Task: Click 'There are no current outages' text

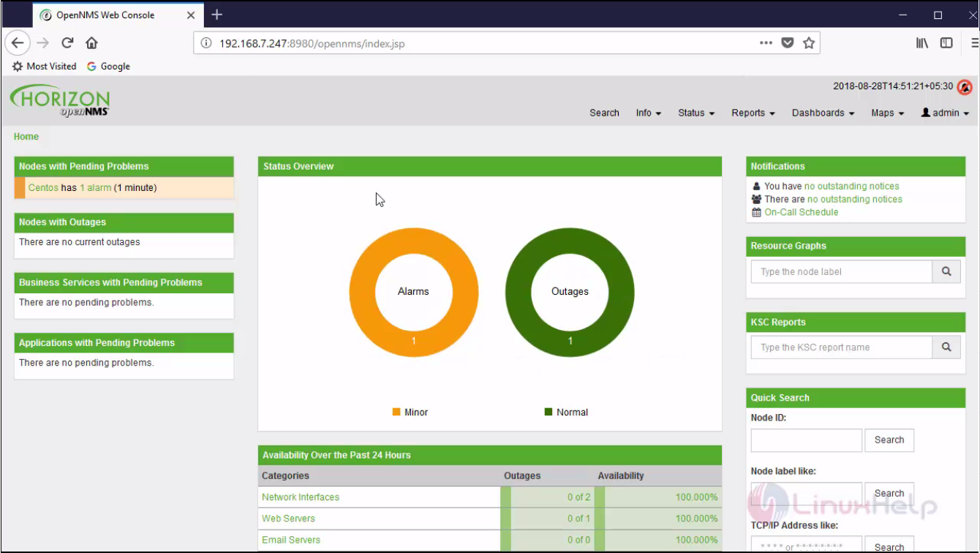Action: click(80, 242)
